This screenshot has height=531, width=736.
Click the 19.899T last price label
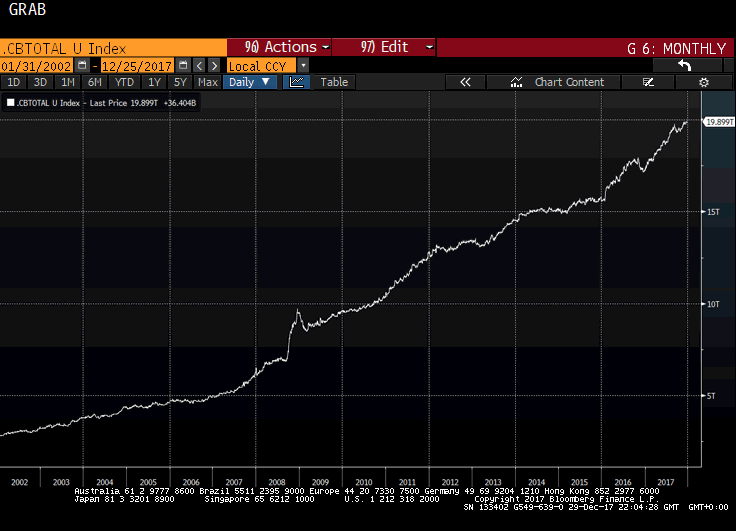tap(719, 122)
